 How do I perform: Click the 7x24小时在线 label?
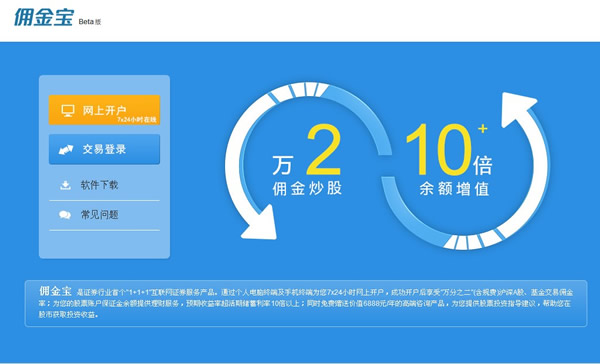[x=137, y=119]
